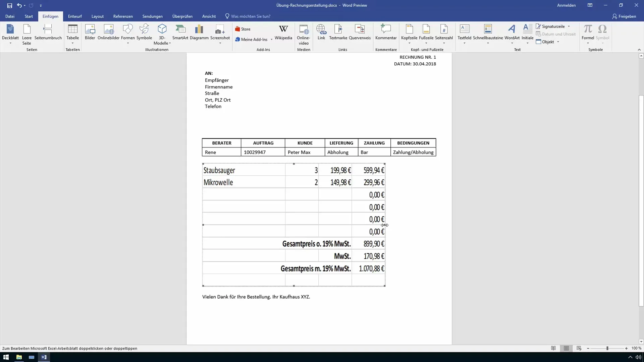Share the document with Freigeben
644x362 pixels.
click(x=624, y=16)
